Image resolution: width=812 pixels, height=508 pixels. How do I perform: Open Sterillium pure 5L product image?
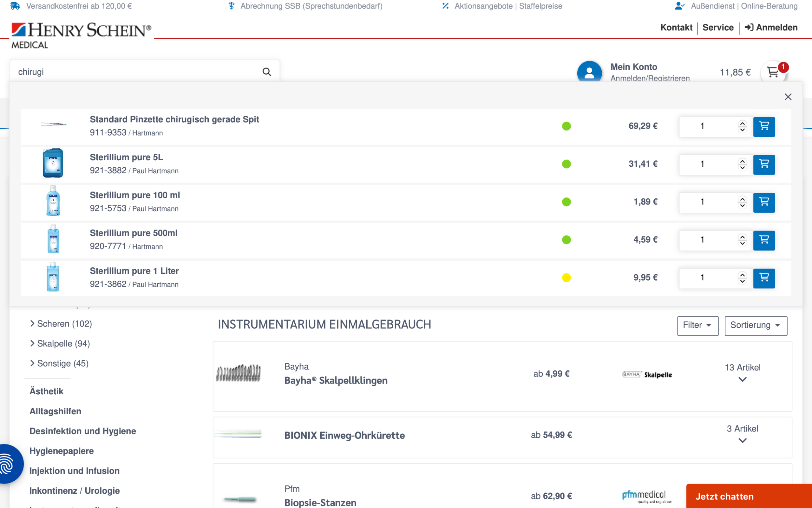pos(53,163)
